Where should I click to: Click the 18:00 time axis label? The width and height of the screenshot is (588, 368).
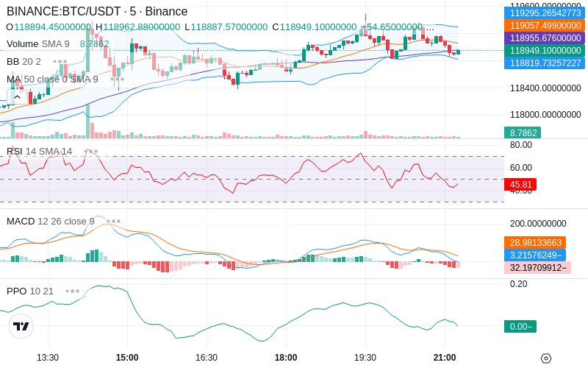pos(286,358)
